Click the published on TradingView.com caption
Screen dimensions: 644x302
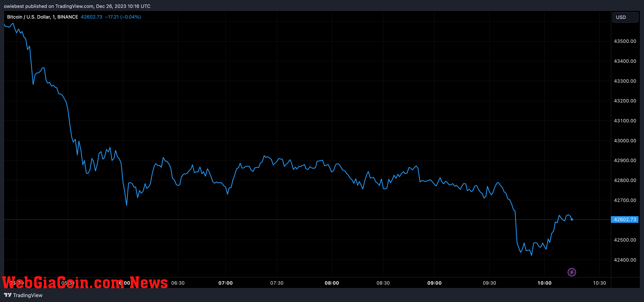[77, 6]
